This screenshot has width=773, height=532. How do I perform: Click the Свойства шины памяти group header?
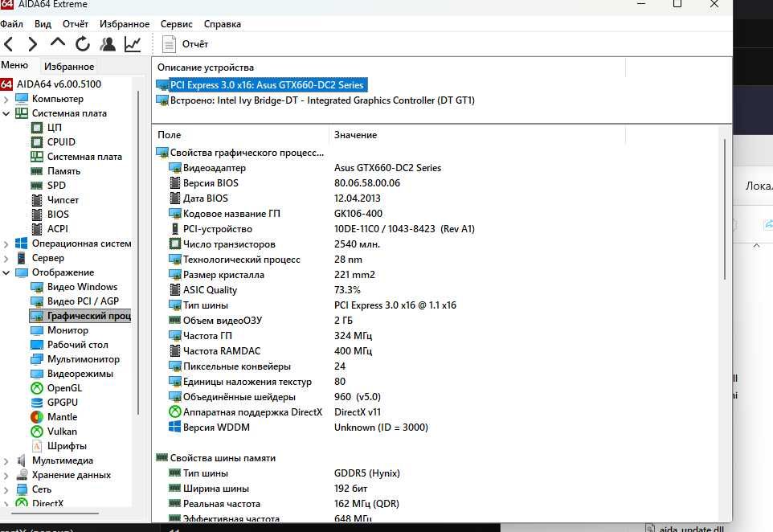tap(216, 458)
